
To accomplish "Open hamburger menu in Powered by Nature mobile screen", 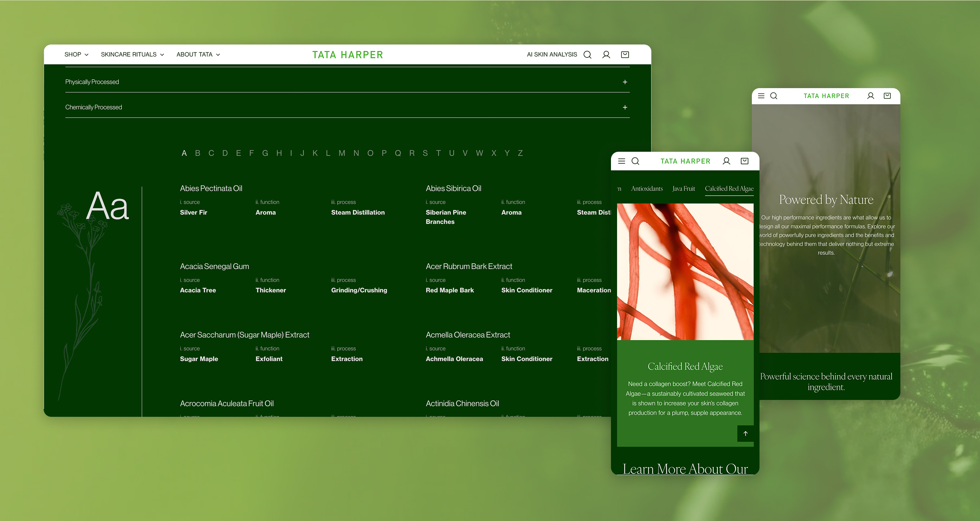I will [x=761, y=96].
